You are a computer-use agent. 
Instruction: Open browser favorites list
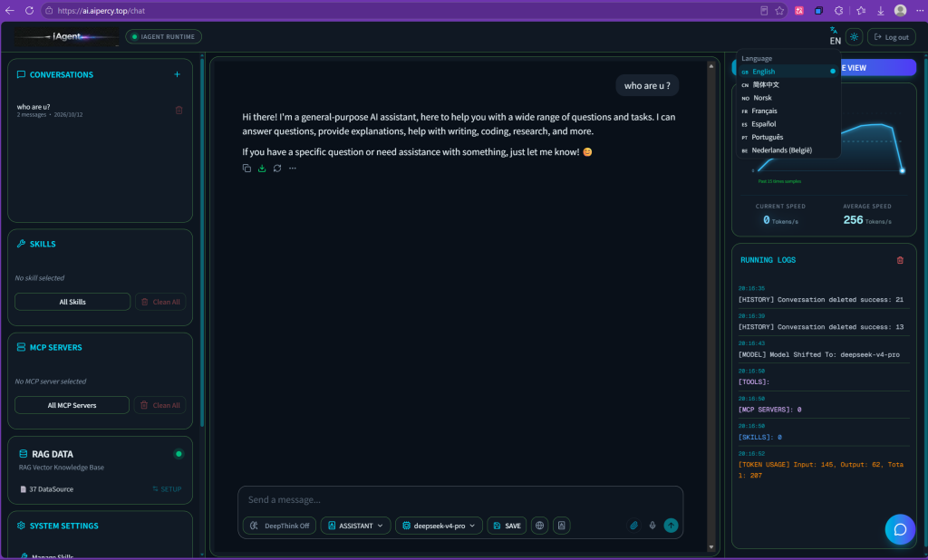pos(861,11)
